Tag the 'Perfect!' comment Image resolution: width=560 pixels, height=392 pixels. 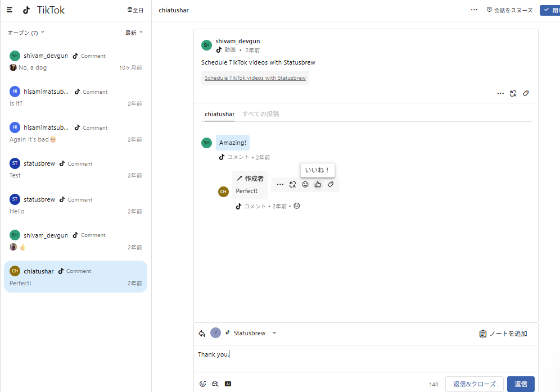(x=331, y=184)
